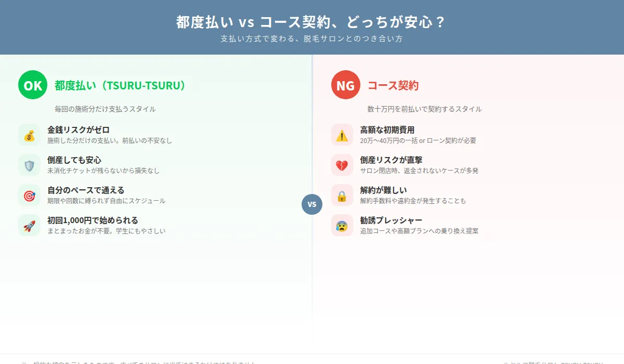Viewport: 624px width, 364px height.
Task: Click the 都度払い（TSURU-TSURU） heading
Action: click(x=120, y=85)
